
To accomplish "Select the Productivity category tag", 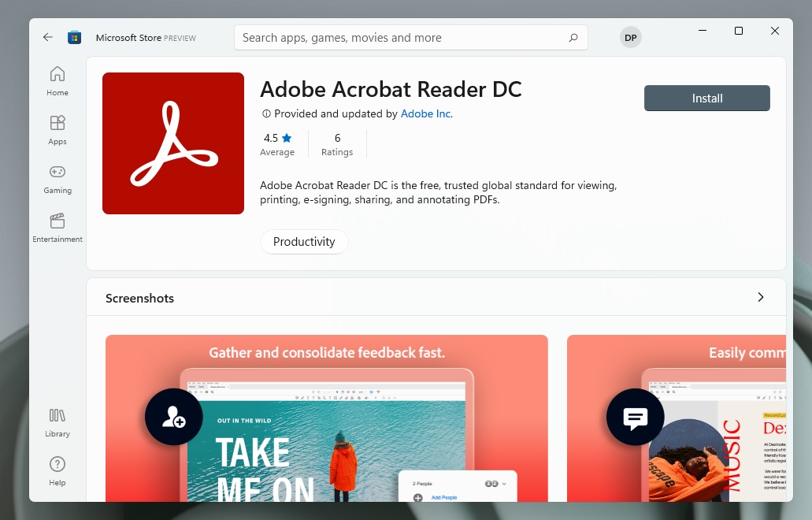I will point(304,242).
